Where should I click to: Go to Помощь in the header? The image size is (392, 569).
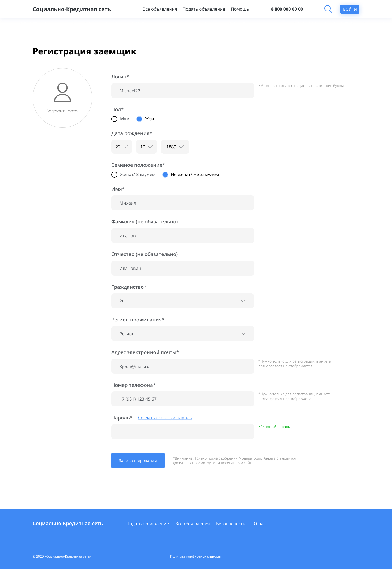[240, 9]
